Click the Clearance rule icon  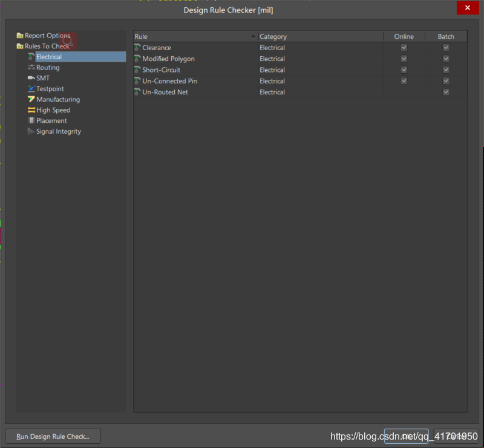[x=137, y=48]
